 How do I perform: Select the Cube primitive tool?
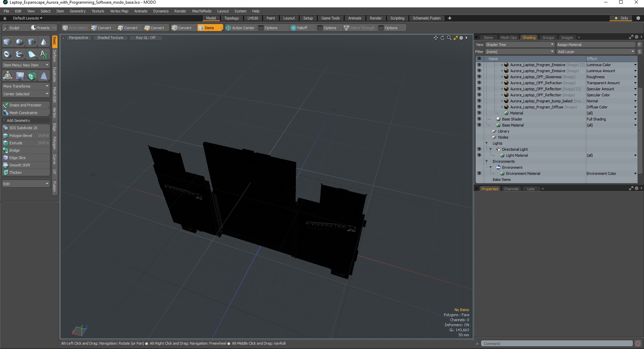(7, 42)
